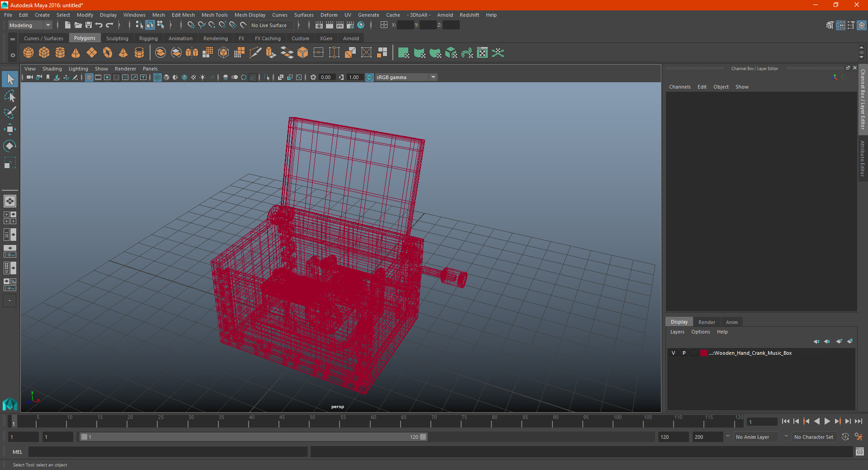Click the Redo arrow icon
Viewport: 868px width, 470px height.
pos(109,25)
